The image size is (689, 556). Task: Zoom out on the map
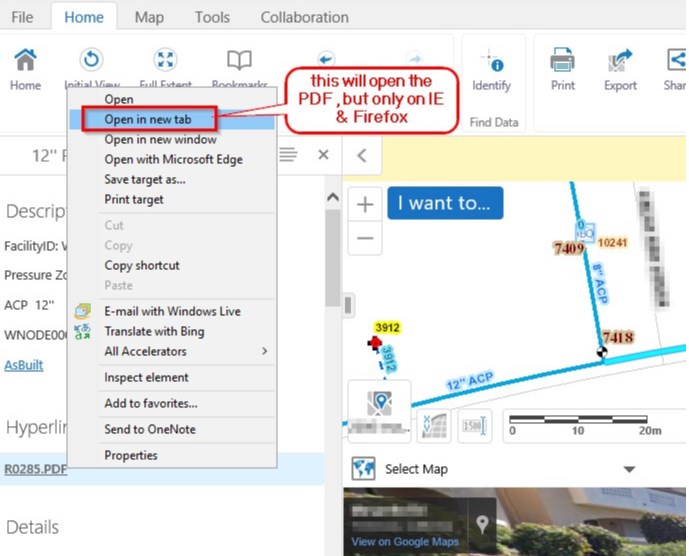coord(365,238)
